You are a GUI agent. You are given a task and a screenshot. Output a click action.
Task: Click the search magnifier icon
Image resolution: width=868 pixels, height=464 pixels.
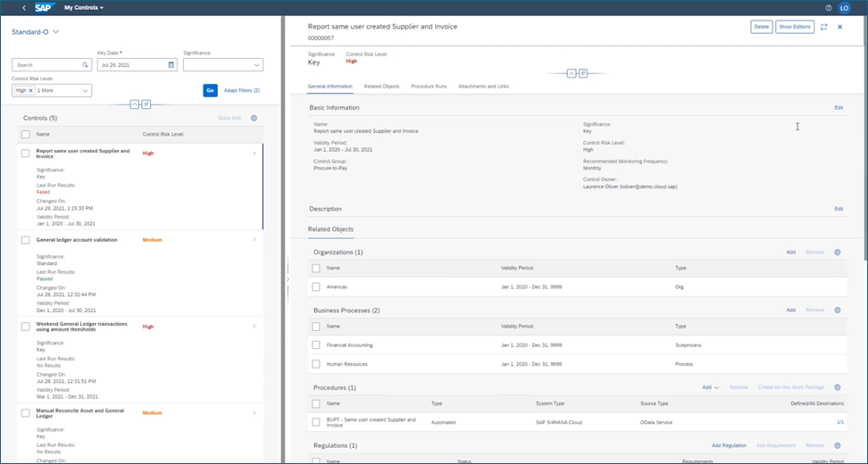point(85,65)
